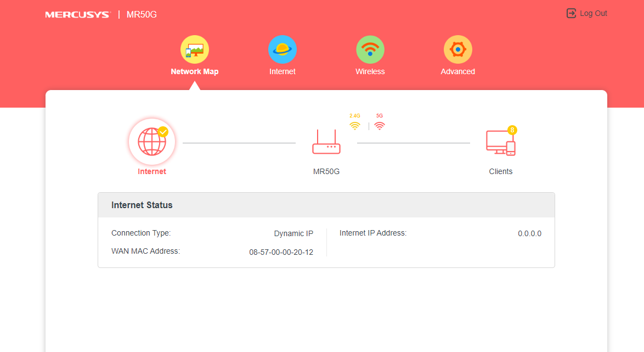Click the MR50G label under the router
Viewport: 644px width, 352px height.
pos(326,171)
